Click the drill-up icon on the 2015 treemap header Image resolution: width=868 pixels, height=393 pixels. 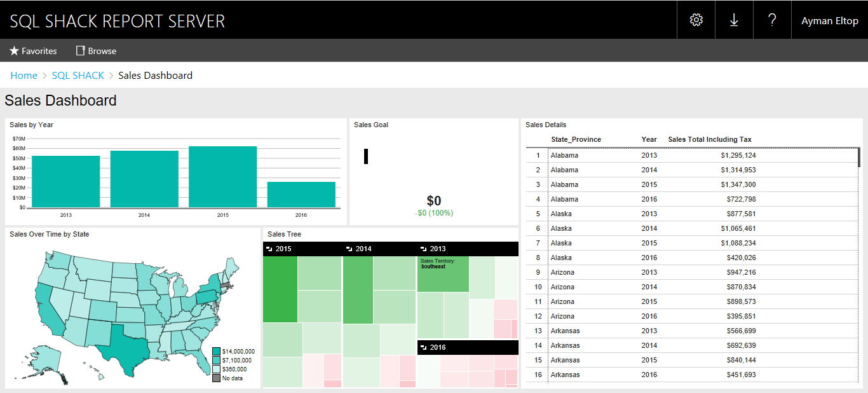coord(269,249)
